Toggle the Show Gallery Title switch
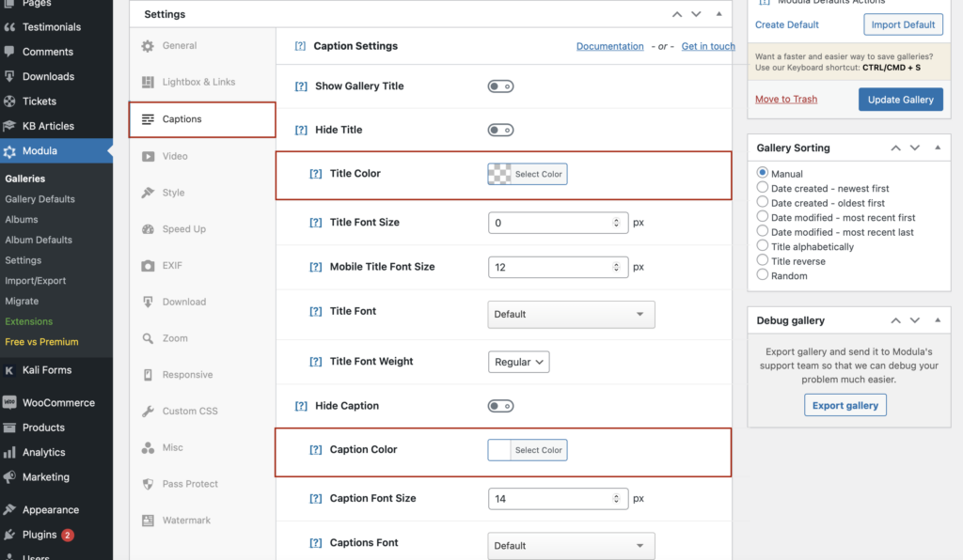The width and height of the screenshot is (963, 560). [x=500, y=86]
